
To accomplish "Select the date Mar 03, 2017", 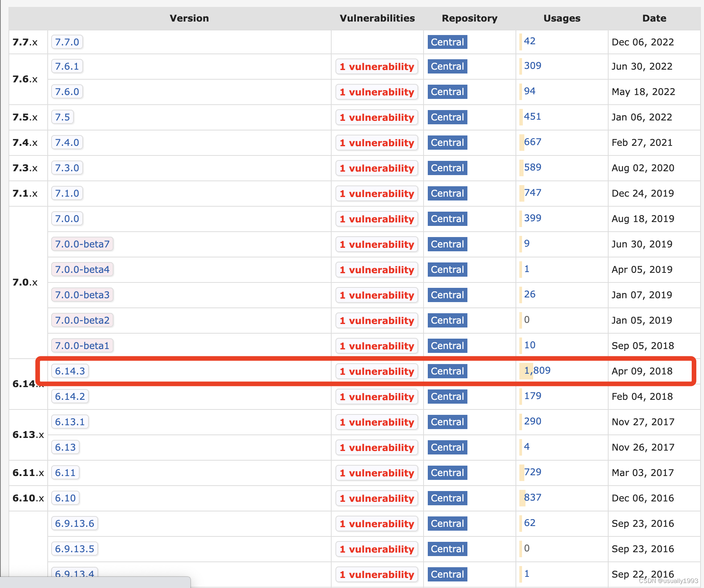I will (643, 473).
